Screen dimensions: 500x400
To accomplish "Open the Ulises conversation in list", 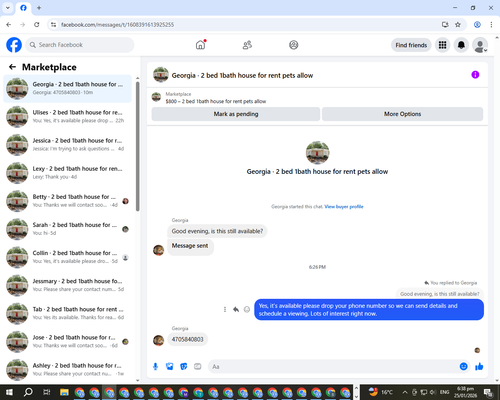I will [x=67, y=116].
